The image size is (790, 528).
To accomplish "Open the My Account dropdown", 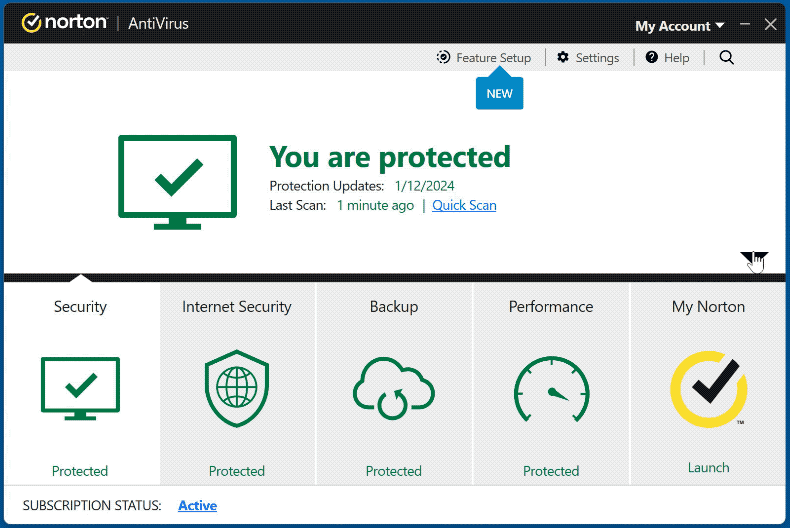I will coord(679,26).
